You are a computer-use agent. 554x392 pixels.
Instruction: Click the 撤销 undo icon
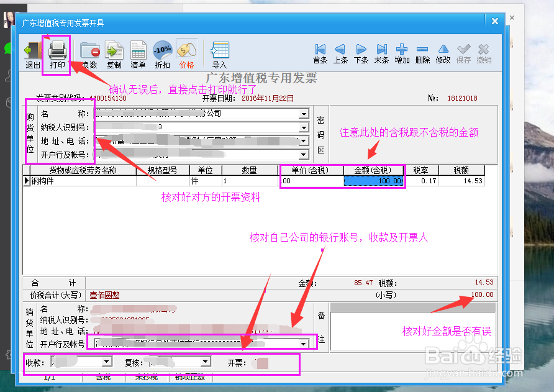point(484,54)
